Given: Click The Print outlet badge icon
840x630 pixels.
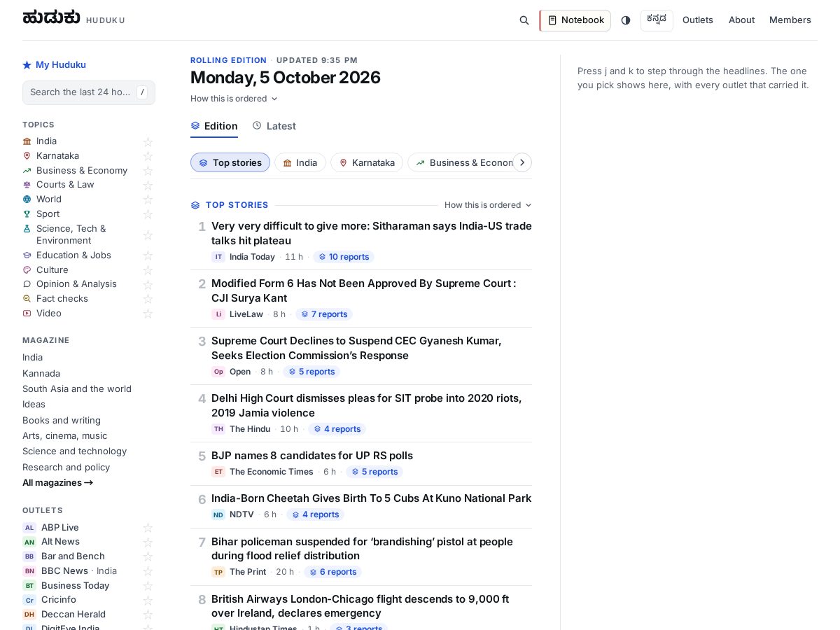Looking at the screenshot, I should (218, 572).
